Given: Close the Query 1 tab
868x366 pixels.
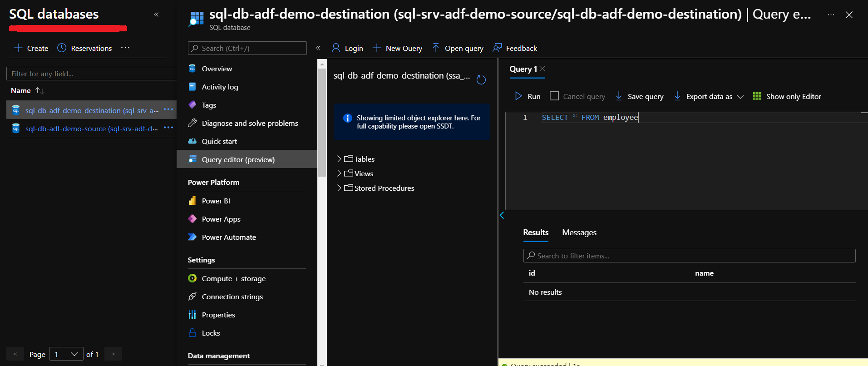Looking at the screenshot, I should click(x=542, y=69).
